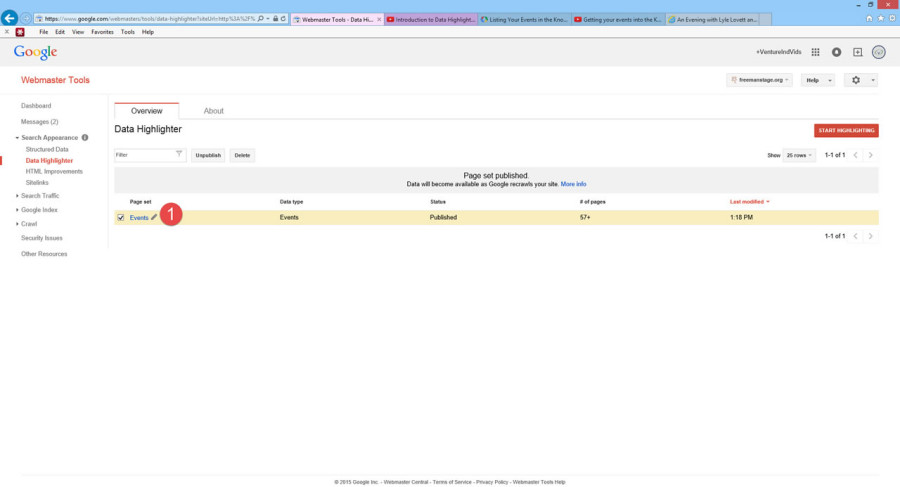Open Google notifications bell icon
Viewport: 900px width, 487px height.
(836, 52)
